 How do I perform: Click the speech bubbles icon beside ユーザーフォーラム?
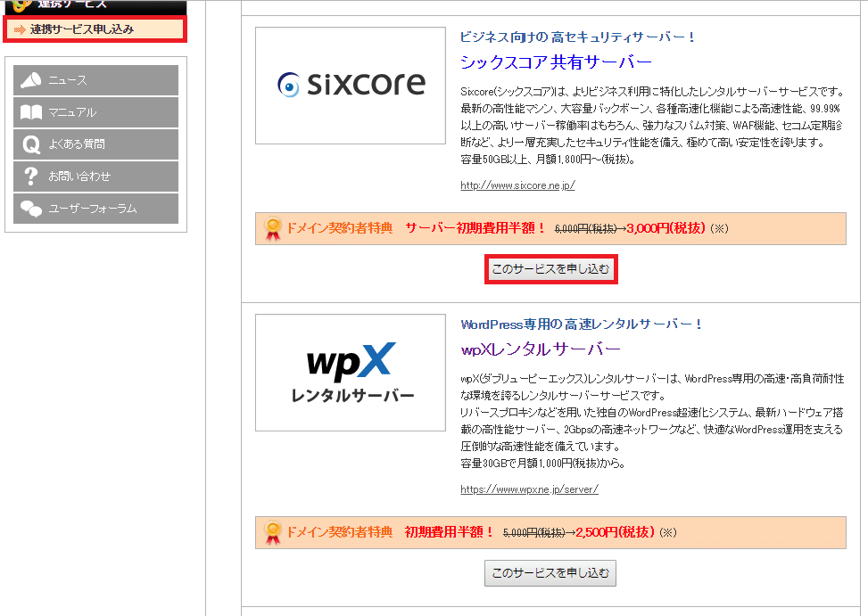click(x=31, y=209)
